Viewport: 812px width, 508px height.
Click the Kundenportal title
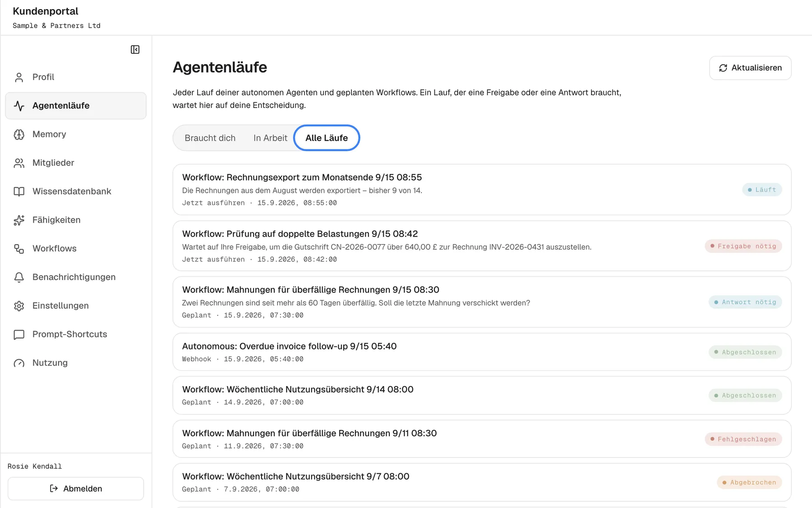pyautogui.click(x=46, y=11)
